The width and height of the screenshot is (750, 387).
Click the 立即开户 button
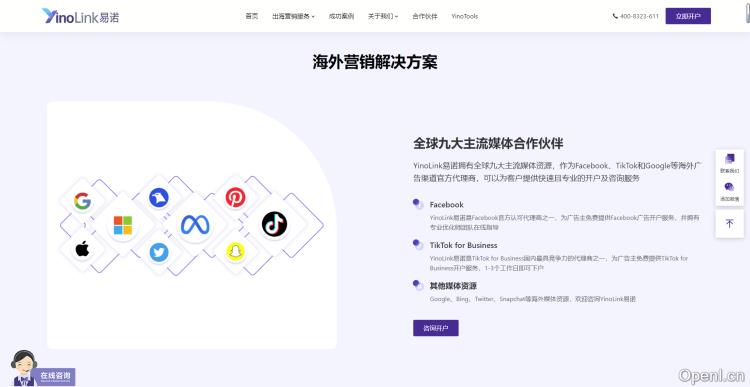point(688,16)
